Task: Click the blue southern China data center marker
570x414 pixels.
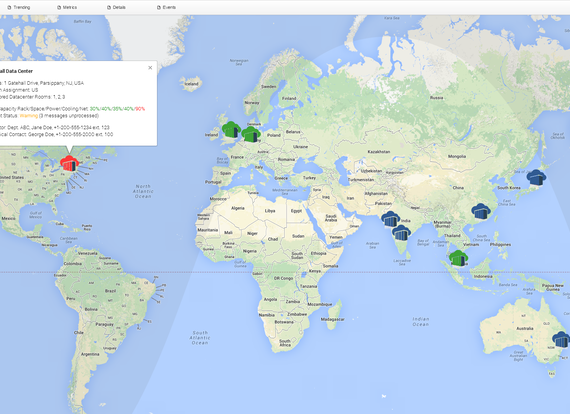Action: (481, 212)
